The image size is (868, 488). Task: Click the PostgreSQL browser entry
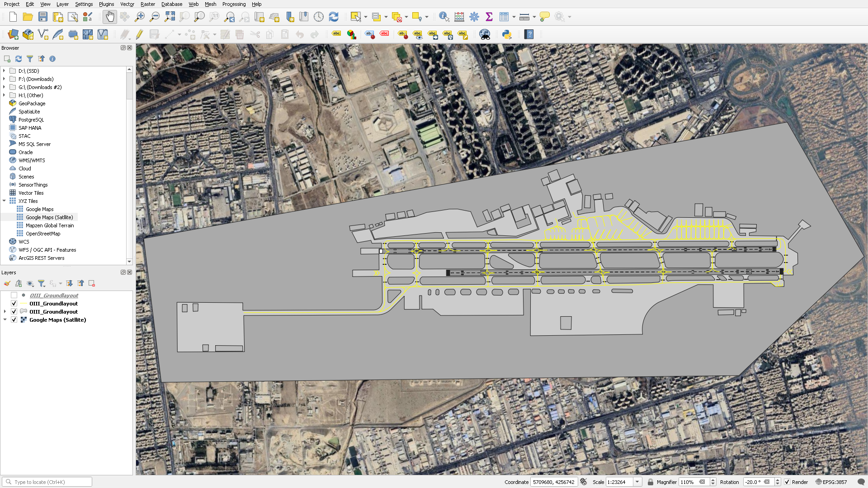[31, 120]
